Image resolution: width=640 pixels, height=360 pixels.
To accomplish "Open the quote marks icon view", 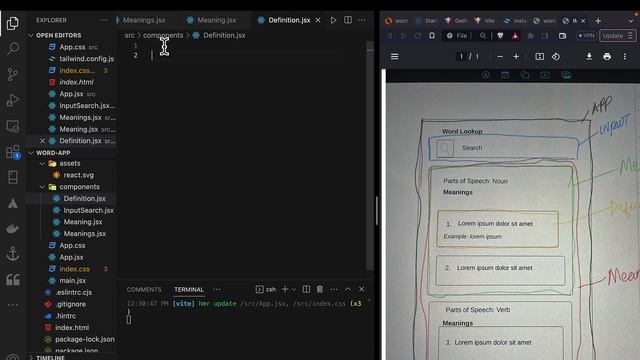I will point(13,280).
